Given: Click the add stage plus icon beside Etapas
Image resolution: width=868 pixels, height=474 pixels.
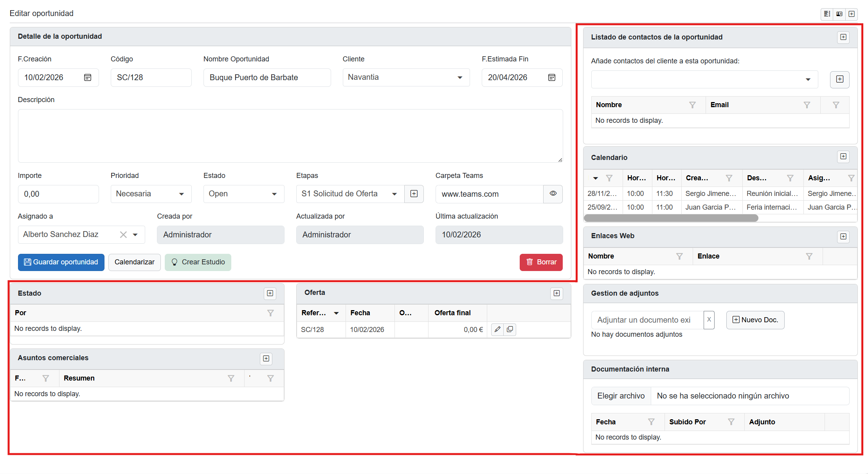Looking at the screenshot, I should (x=414, y=194).
